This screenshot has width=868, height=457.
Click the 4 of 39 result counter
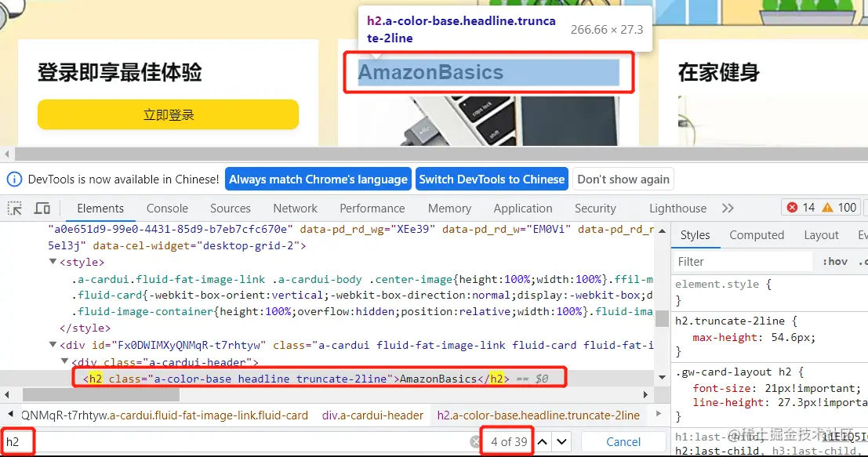509,441
